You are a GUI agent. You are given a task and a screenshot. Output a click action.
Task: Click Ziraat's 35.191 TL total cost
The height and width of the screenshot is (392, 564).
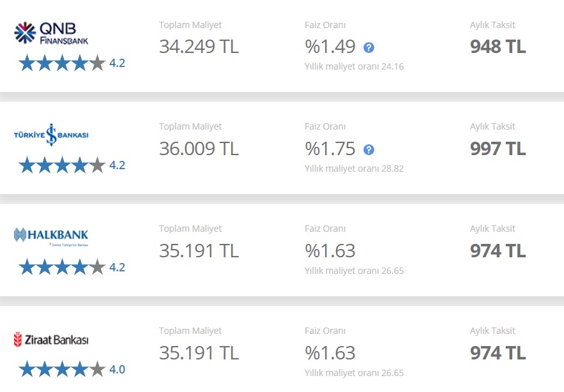coord(199,353)
